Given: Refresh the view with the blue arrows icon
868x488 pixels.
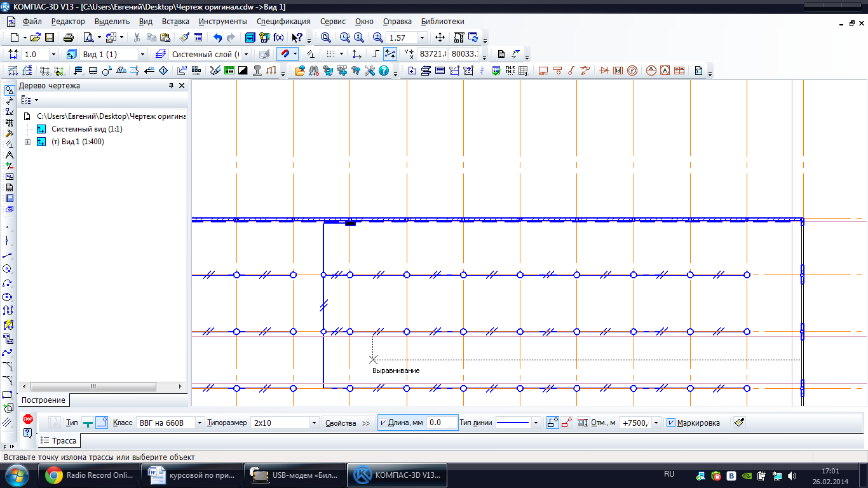Looking at the screenshot, I should tap(473, 37).
